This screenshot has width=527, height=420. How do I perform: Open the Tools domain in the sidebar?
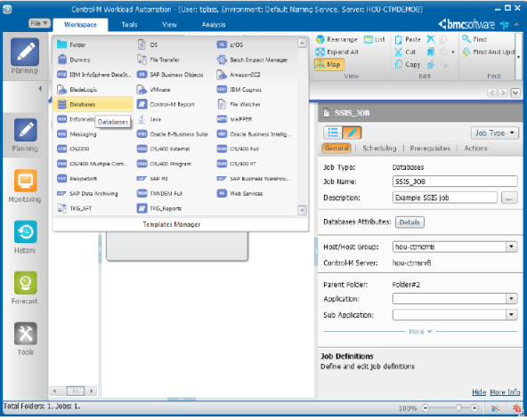[x=25, y=339]
